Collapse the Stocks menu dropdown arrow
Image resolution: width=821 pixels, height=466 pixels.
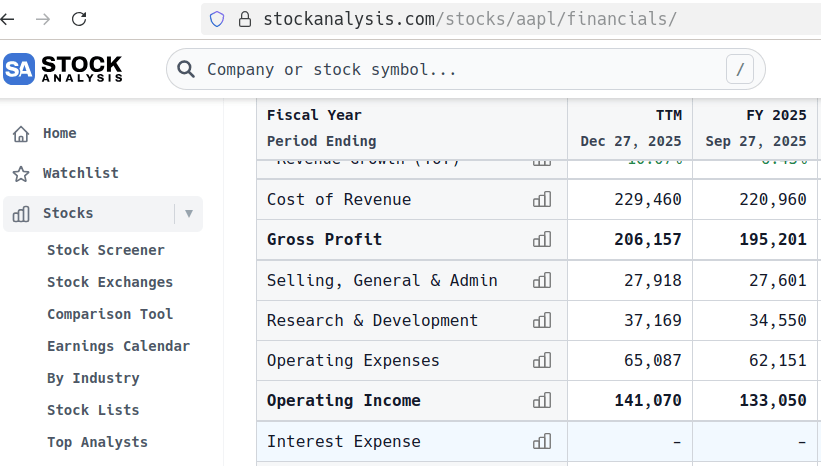(x=189, y=214)
